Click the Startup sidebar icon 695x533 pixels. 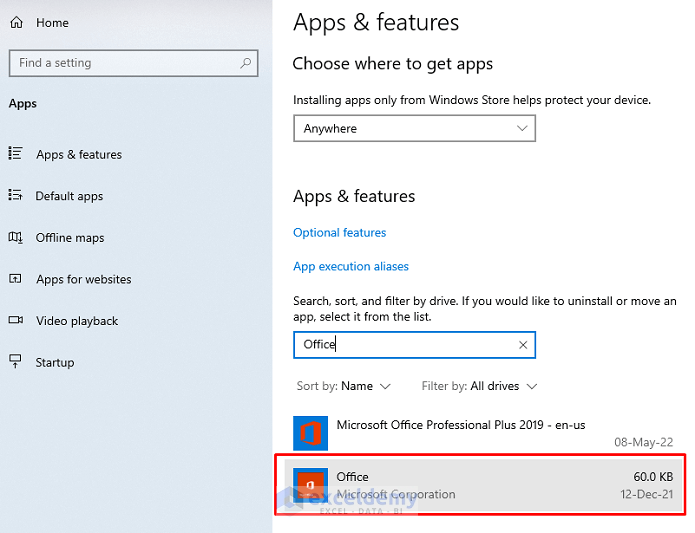(x=15, y=362)
